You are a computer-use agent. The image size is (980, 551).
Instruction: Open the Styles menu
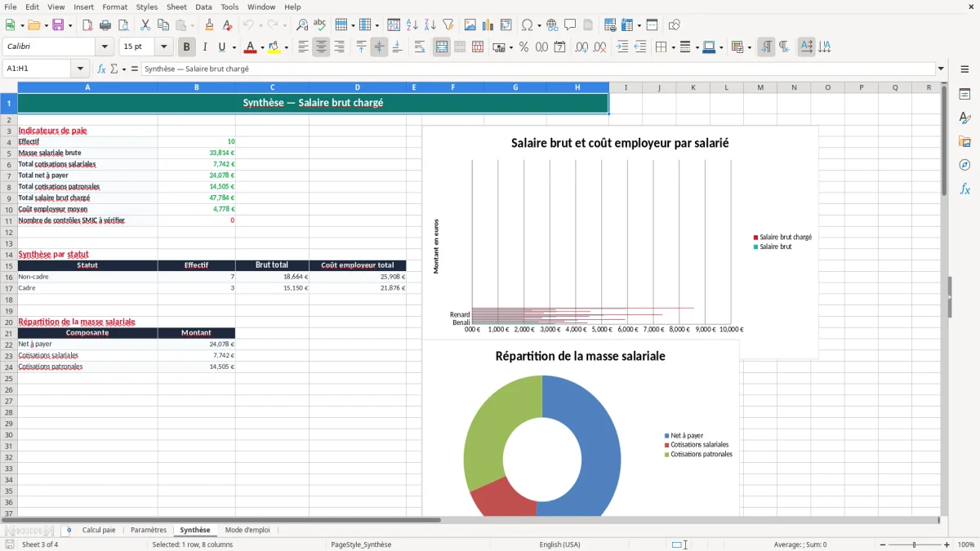point(147,7)
